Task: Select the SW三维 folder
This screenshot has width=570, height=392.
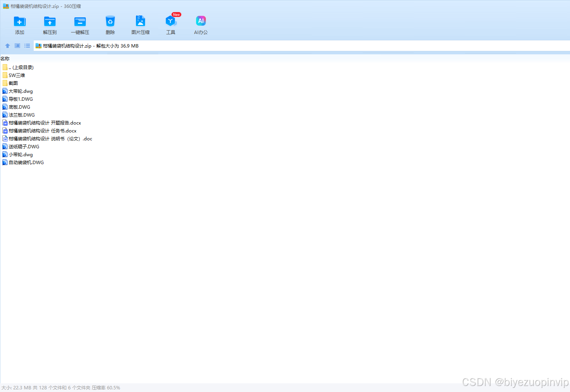Action: point(14,75)
